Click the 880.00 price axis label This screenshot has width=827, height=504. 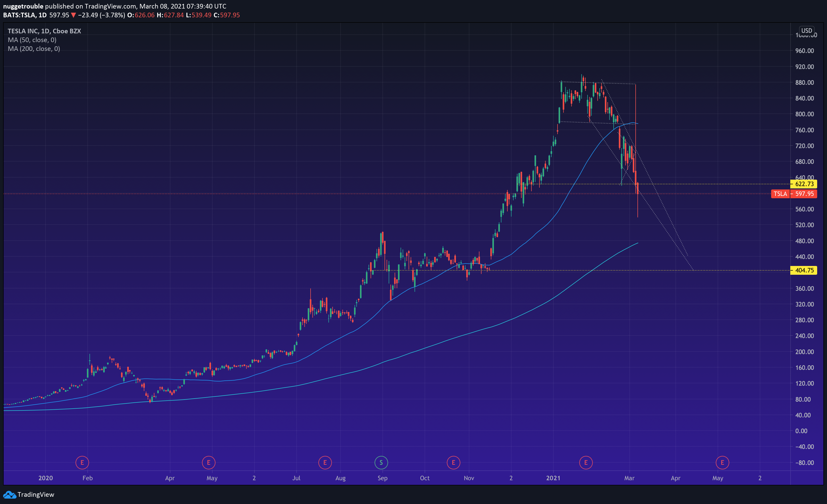click(805, 82)
